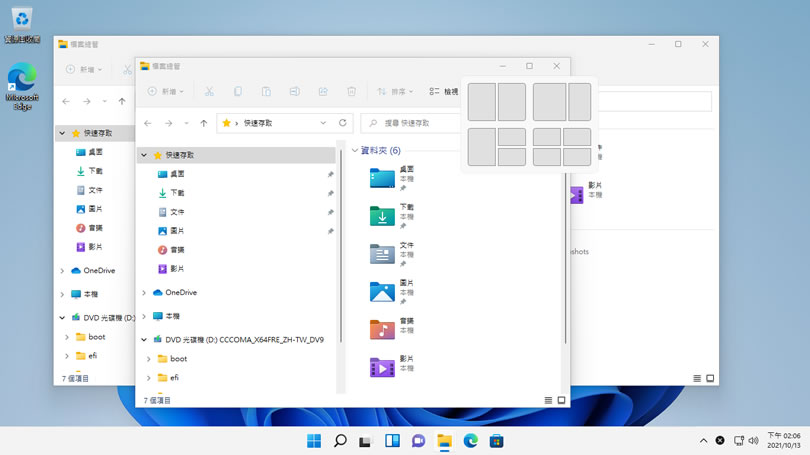Collapse the 資料夾 (6) group header
Viewport: 810px width, 455px height.
[x=355, y=150]
